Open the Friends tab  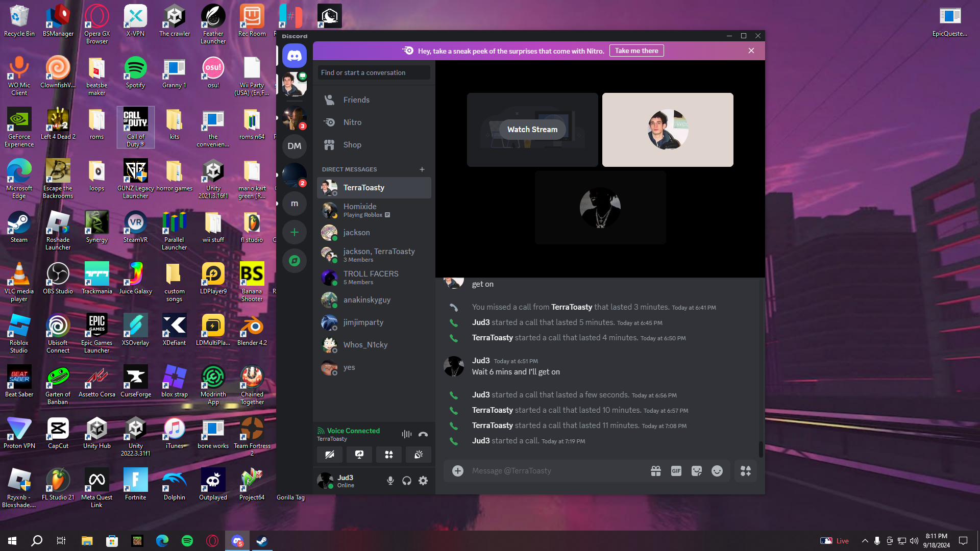(356, 100)
